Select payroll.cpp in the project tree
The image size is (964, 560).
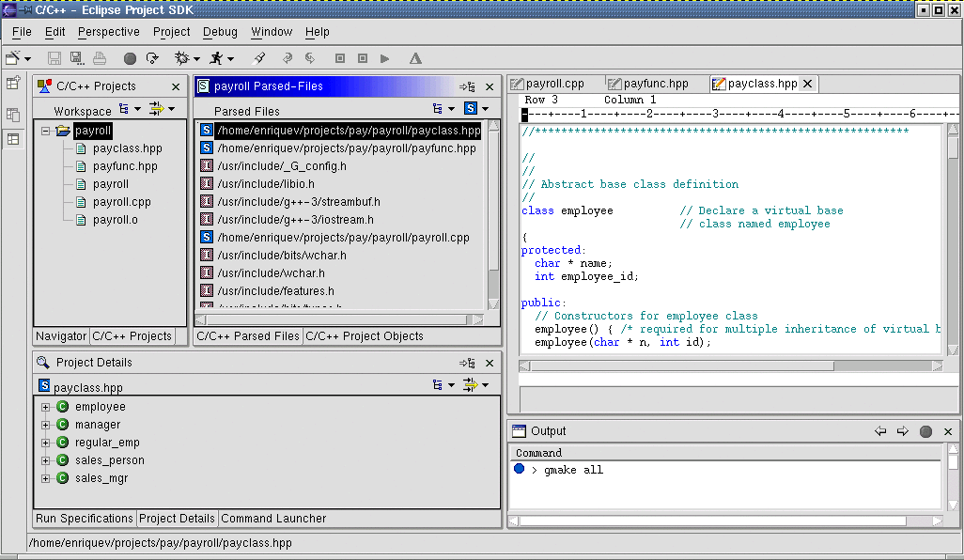tap(122, 202)
